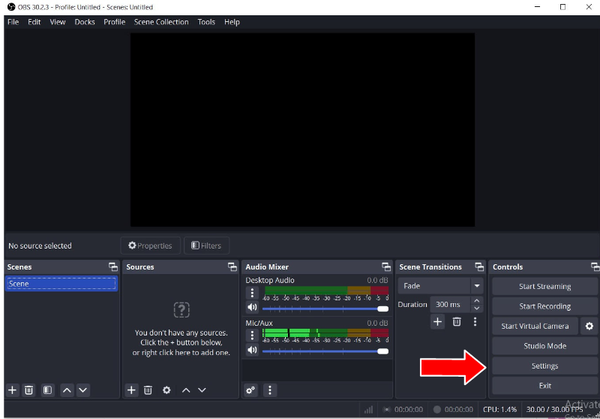
Task: Expand the Fade transition dropdown
Action: [476, 286]
